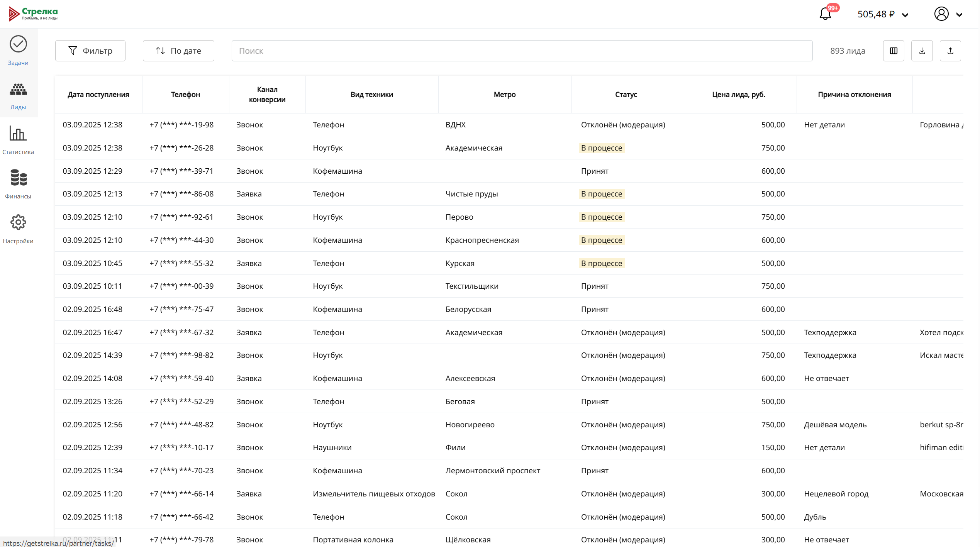980x547 pixels.
Task: Click into the Поиск search field
Action: coord(522,51)
